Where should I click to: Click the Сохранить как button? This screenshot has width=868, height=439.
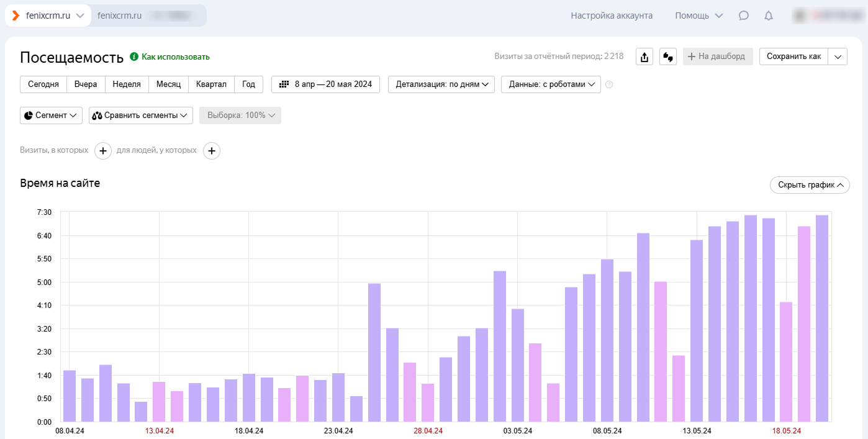(x=793, y=57)
